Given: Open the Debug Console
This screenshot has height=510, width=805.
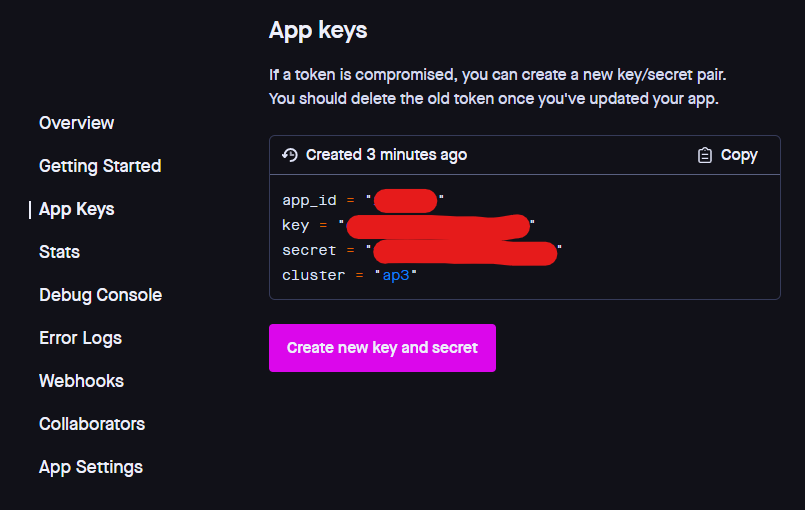Looking at the screenshot, I should pyautogui.click(x=101, y=295).
